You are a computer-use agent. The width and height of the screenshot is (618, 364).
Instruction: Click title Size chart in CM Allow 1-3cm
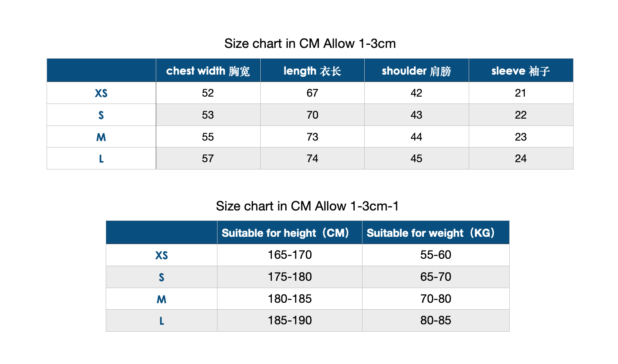coord(310,44)
